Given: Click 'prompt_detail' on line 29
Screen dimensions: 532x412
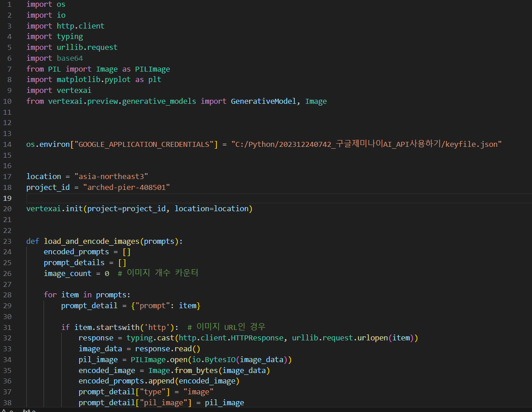Looking at the screenshot, I should (x=89, y=306).
